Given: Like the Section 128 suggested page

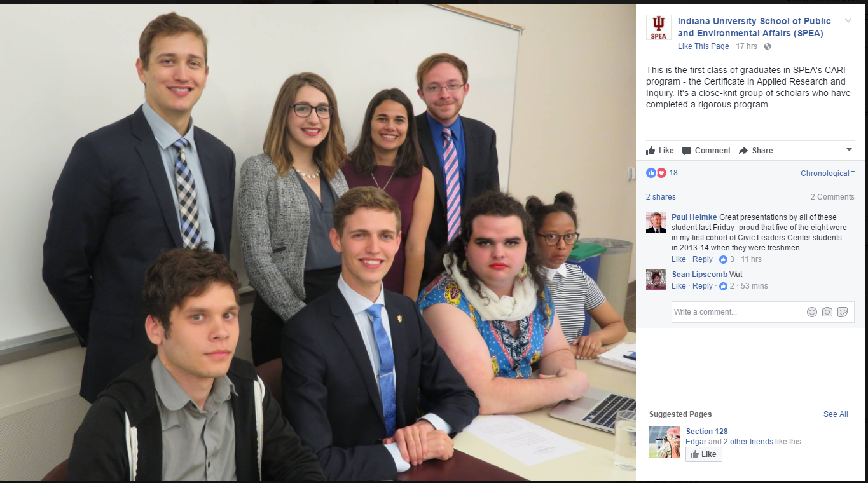Looking at the screenshot, I should point(704,454).
